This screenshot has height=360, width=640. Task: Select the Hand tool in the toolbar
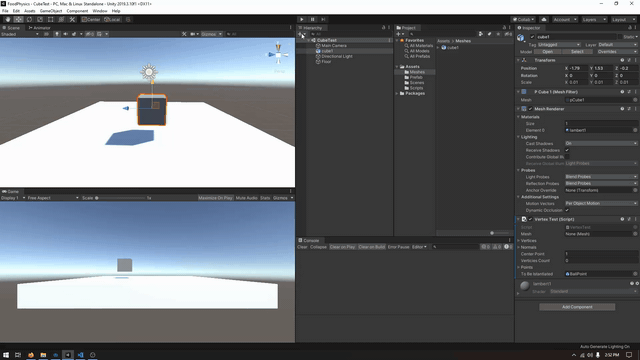pyautogui.click(x=8, y=19)
